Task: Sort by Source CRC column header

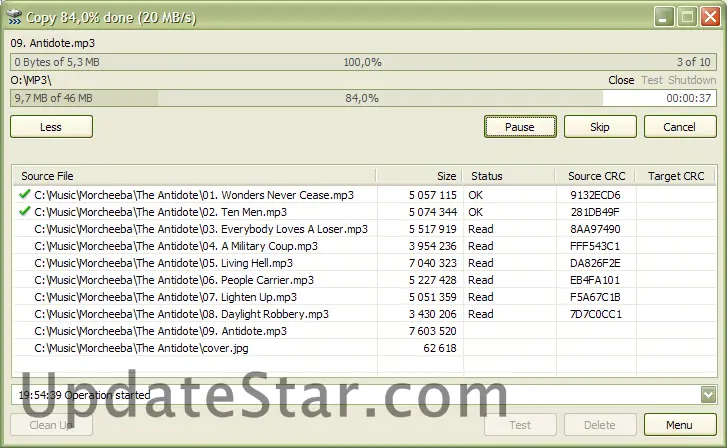Action: (x=595, y=176)
